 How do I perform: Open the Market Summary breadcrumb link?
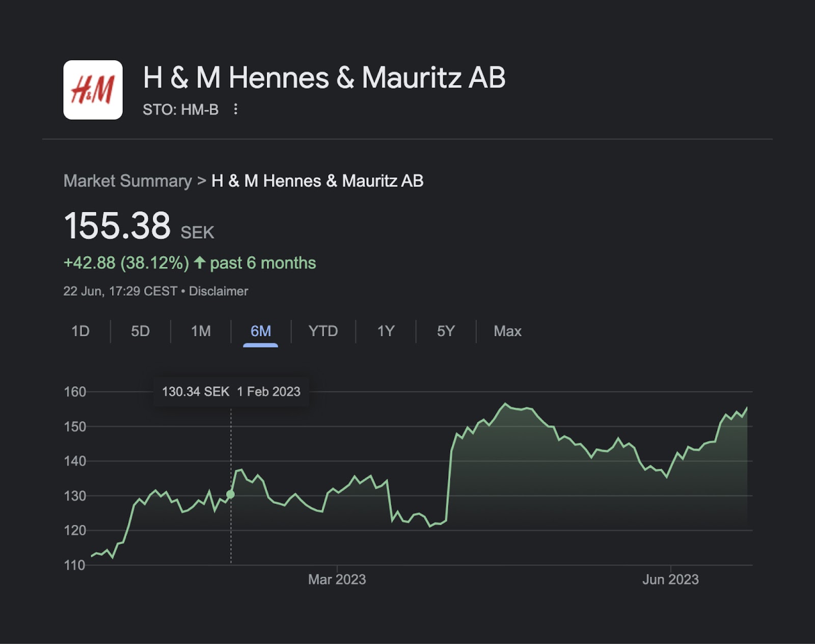click(127, 181)
